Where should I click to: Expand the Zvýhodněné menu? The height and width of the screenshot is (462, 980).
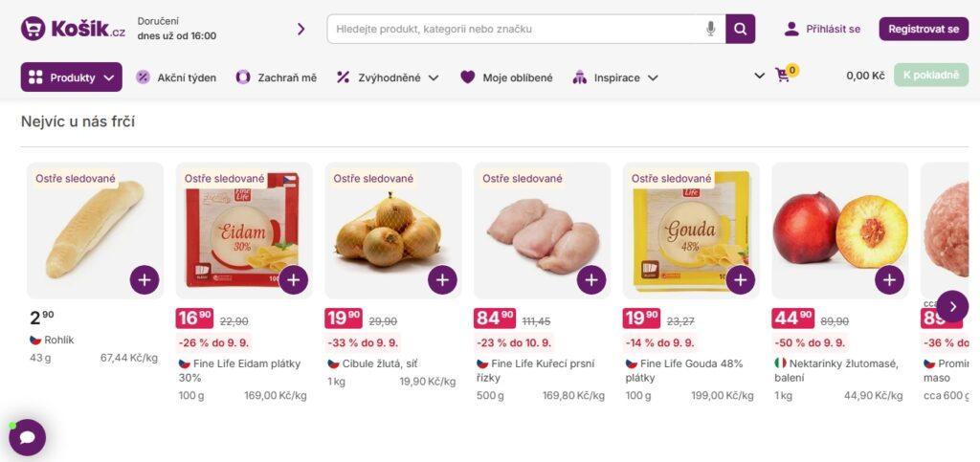pos(388,77)
